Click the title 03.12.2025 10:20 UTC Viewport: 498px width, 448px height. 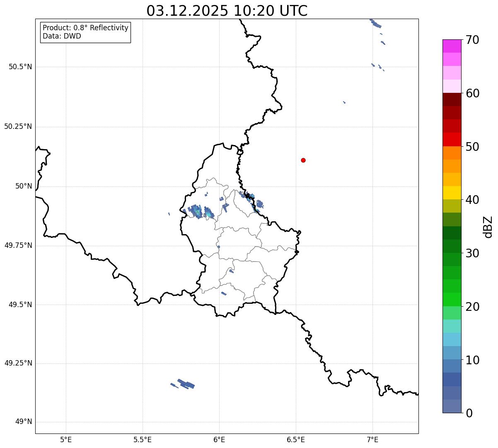[x=227, y=11]
